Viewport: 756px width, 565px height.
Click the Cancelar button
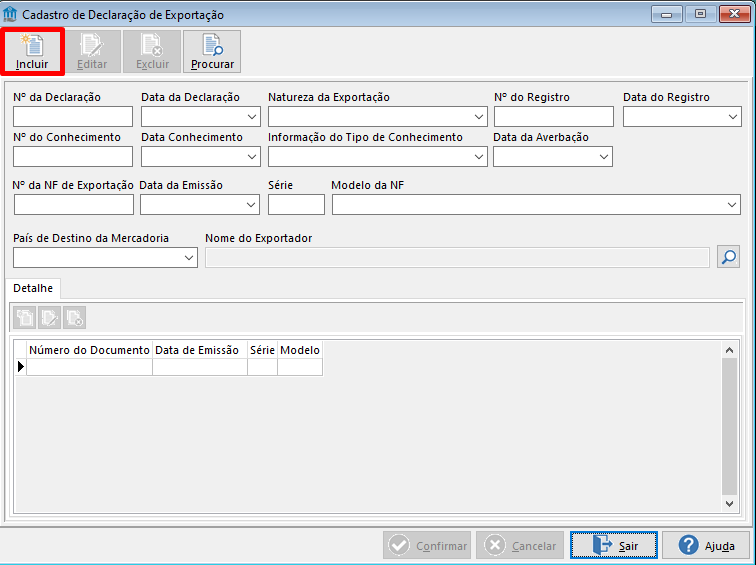coord(520,545)
